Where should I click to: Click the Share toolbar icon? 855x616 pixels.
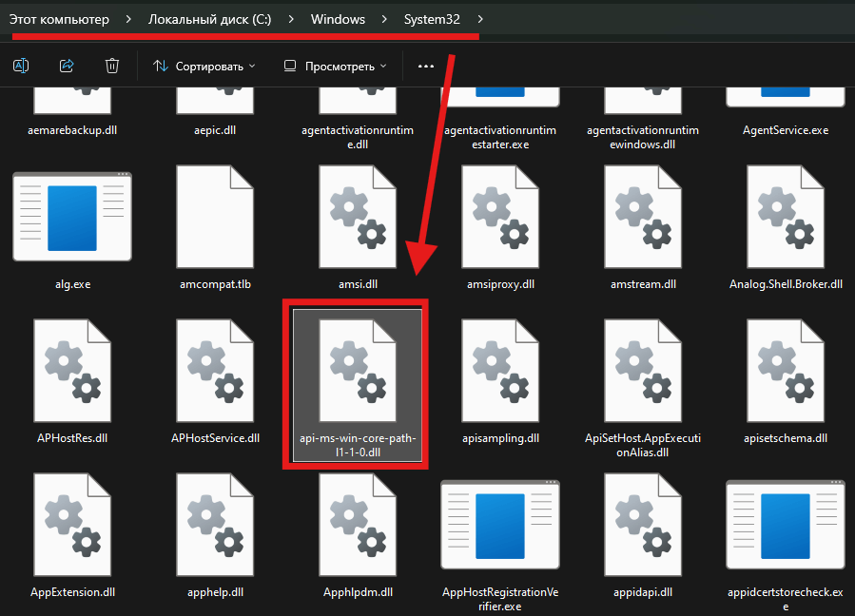click(67, 66)
